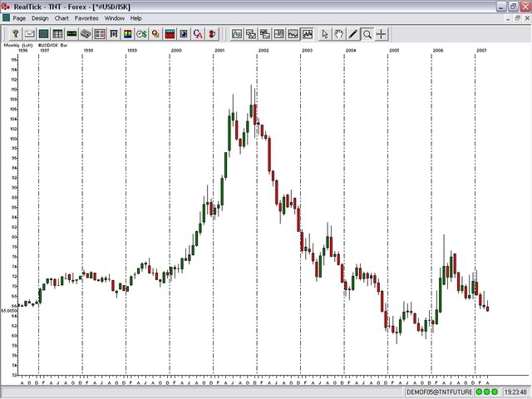The image size is (532, 399).
Task: Click overlapping windows icon beside green chart icon
Action: [251, 34]
